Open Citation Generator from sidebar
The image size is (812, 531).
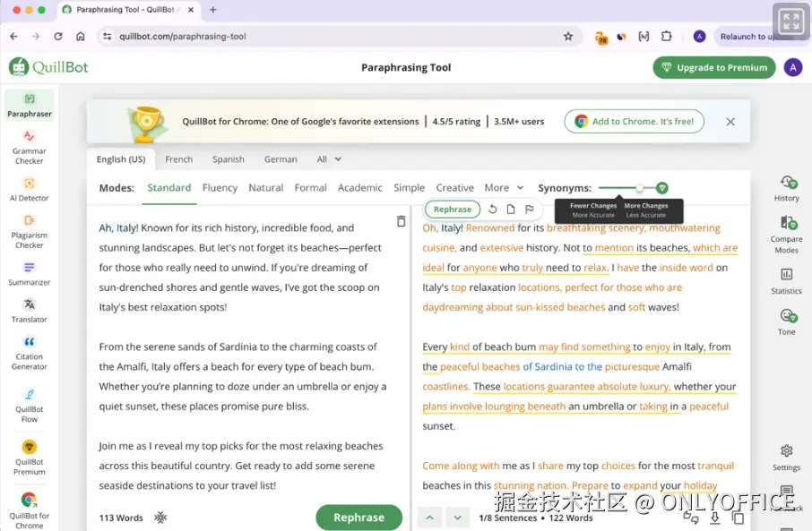pos(30,354)
